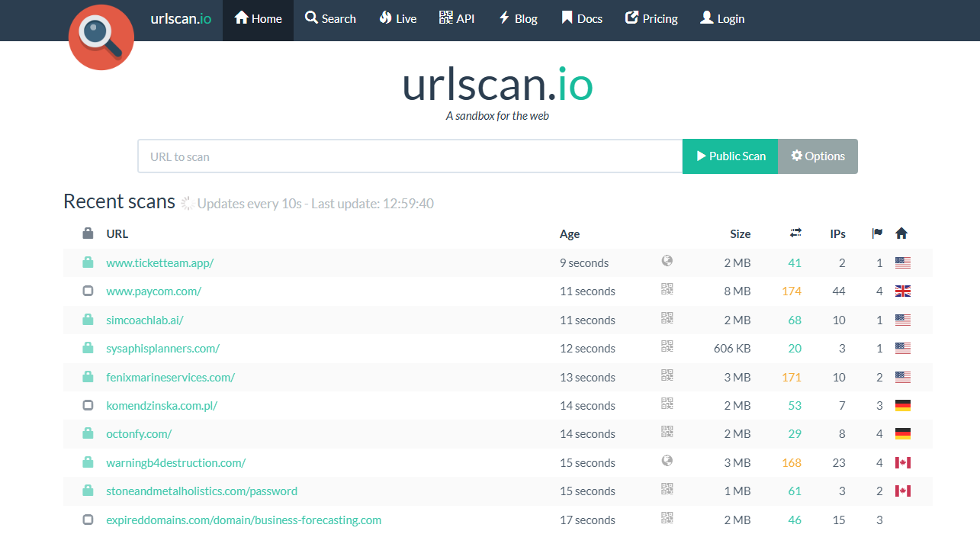Open the scan Options panel
Screen dimensions: 980x560
pos(818,156)
